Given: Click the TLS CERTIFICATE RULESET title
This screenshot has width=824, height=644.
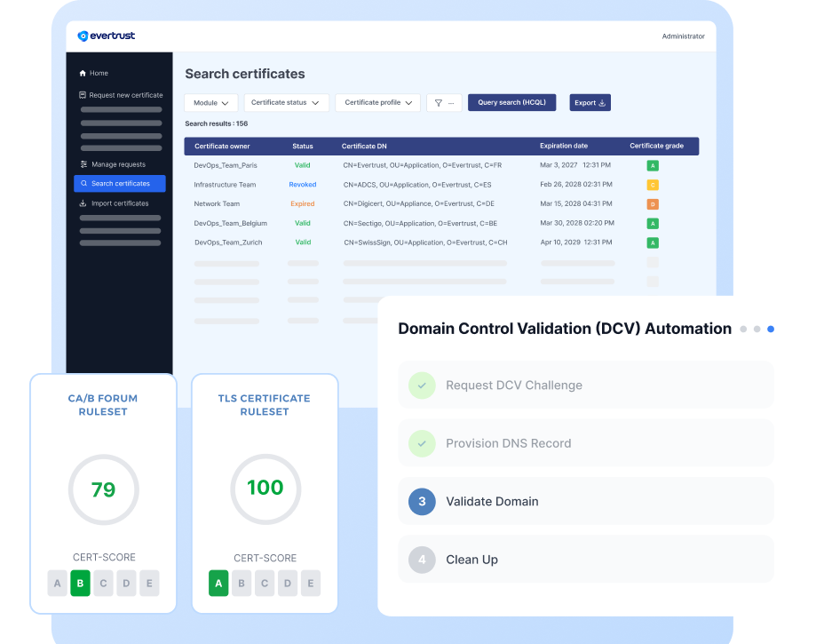Looking at the screenshot, I should pyautogui.click(x=265, y=405).
